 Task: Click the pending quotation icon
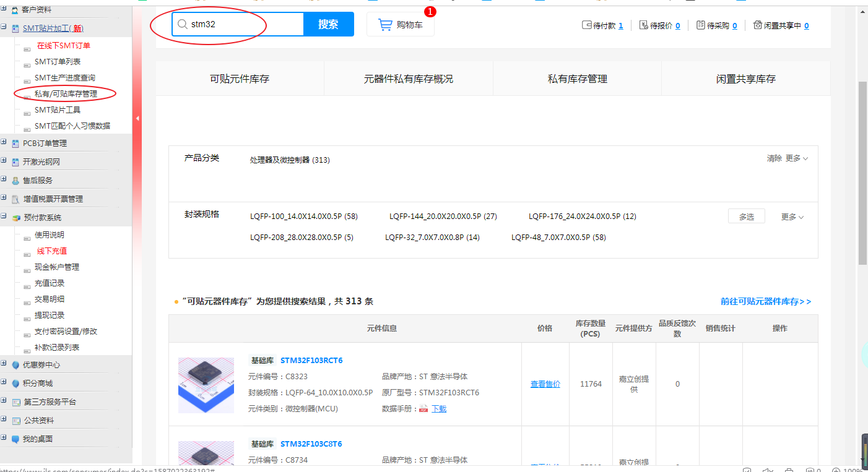tap(644, 25)
